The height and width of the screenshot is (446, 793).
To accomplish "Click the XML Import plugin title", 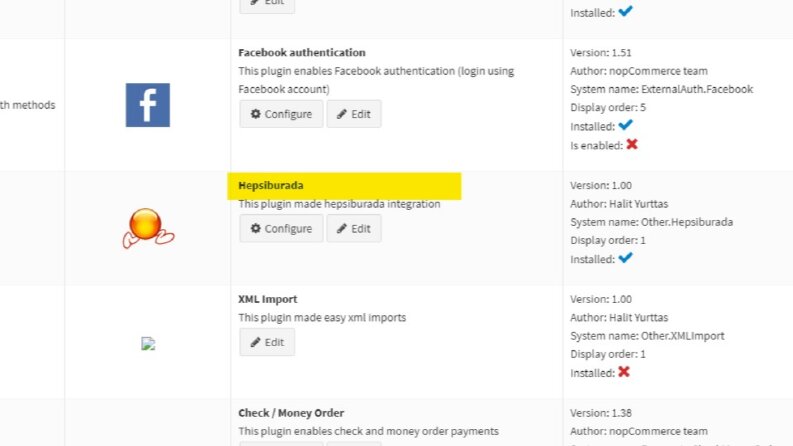I will point(268,299).
